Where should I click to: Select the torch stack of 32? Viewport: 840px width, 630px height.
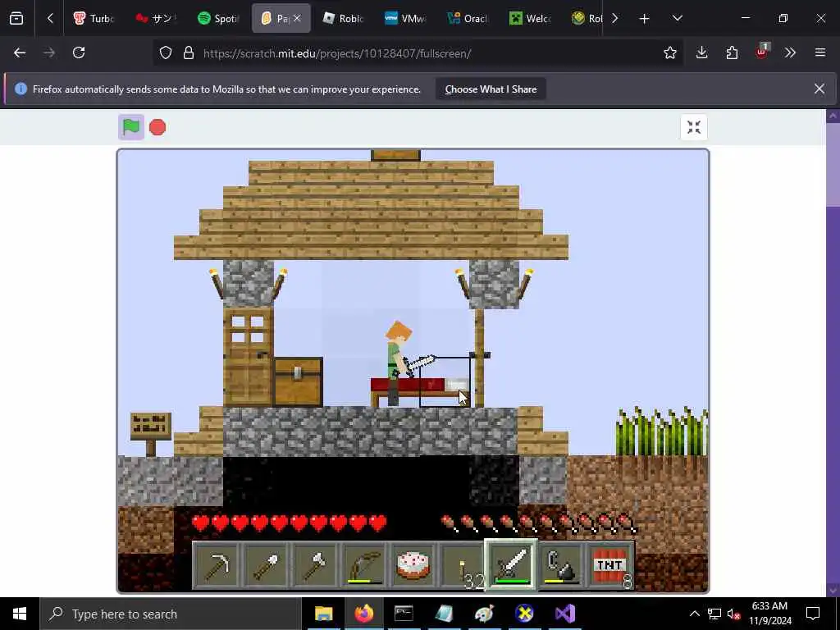(462, 565)
